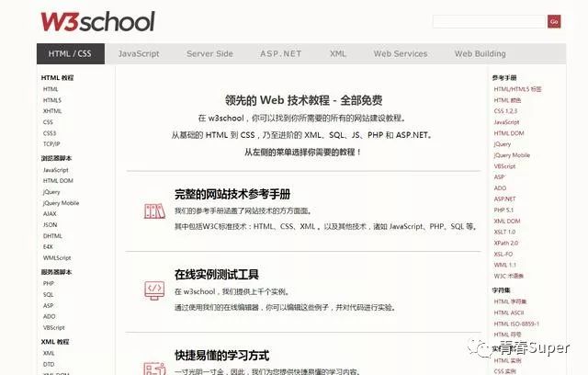Open the DTD tutorial link
Viewport: 588px width, 375px height.
49,364
